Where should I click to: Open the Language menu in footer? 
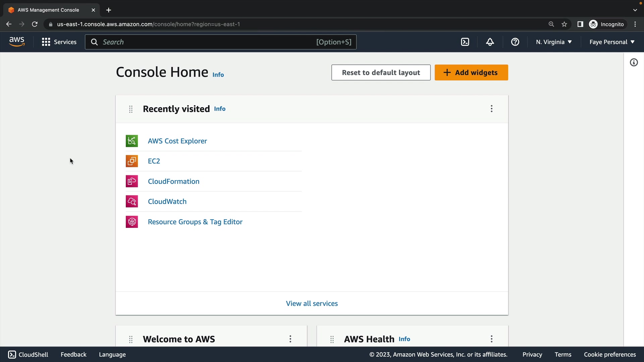112,354
